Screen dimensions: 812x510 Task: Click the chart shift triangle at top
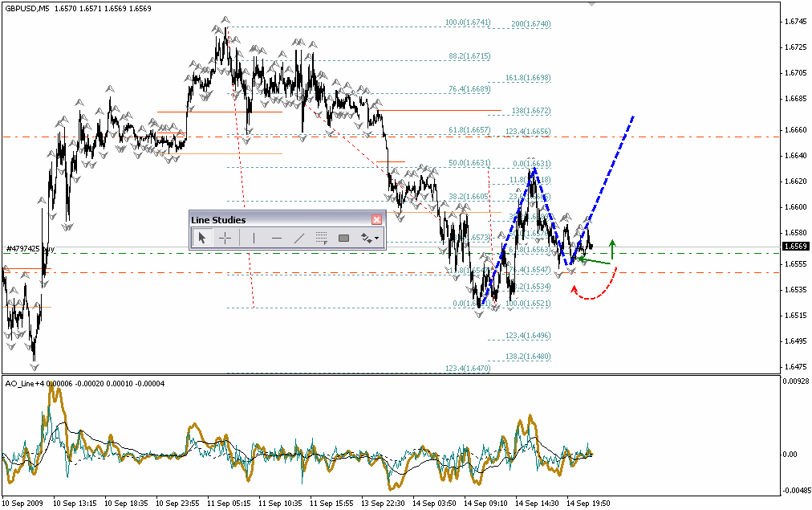591,5
